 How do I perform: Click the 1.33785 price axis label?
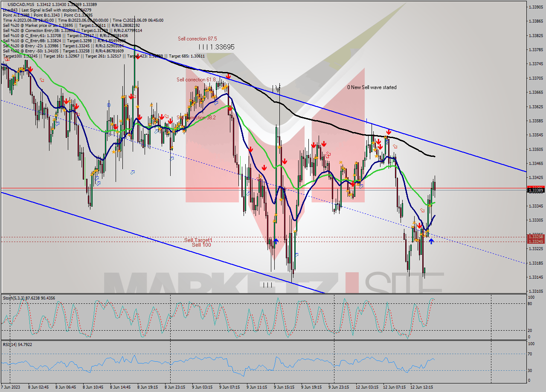click(x=536, y=50)
